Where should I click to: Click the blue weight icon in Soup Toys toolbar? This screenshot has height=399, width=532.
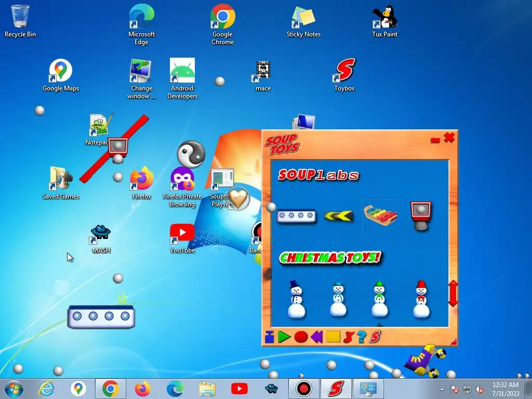click(270, 337)
